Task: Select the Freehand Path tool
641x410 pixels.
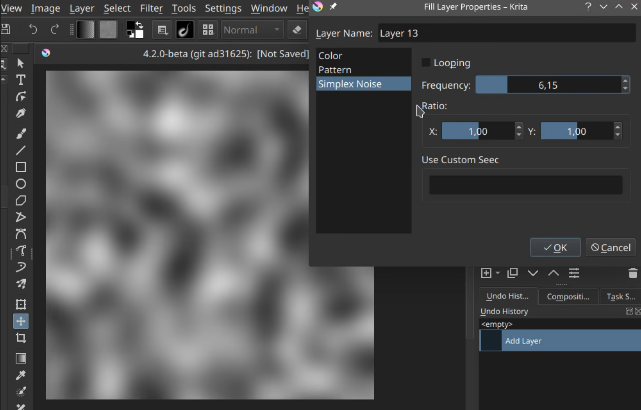Action: point(21,250)
